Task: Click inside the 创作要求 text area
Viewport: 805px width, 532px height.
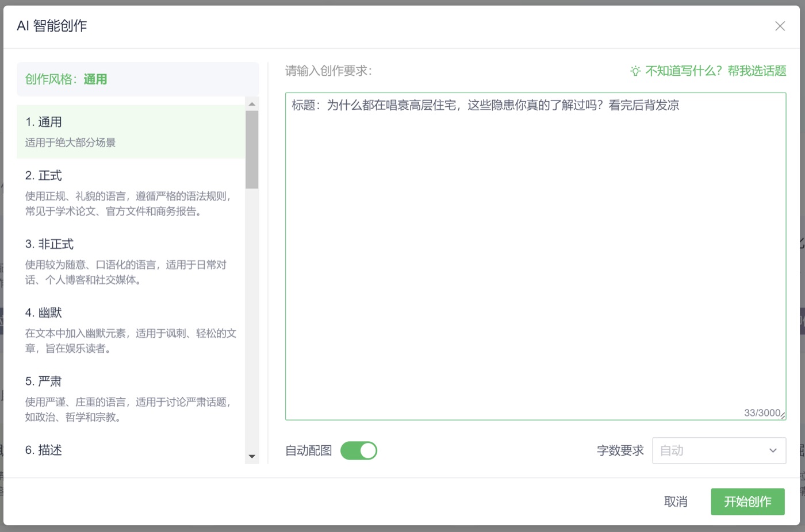Action: click(535, 256)
